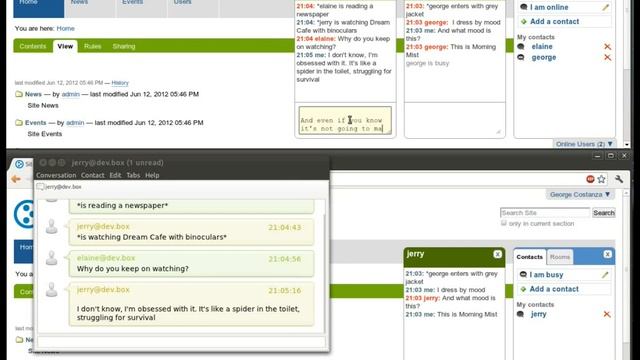Click 'george is busy' status message
The height and width of the screenshot is (360, 640).
[x=427, y=63]
